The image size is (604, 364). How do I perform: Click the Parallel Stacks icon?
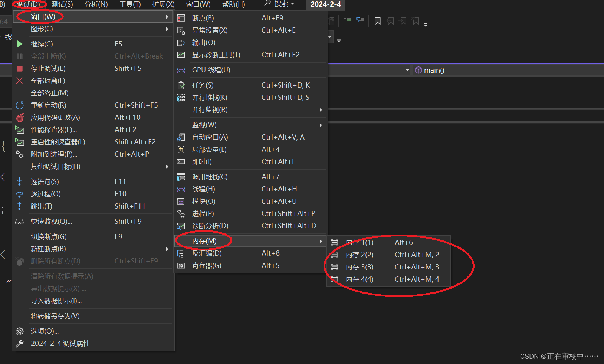click(x=181, y=98)
